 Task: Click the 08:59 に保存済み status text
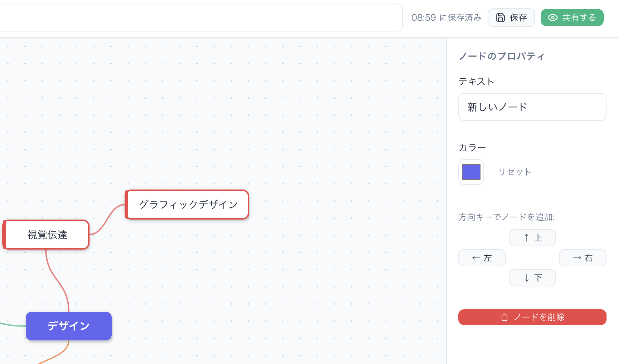coord(446,18)
